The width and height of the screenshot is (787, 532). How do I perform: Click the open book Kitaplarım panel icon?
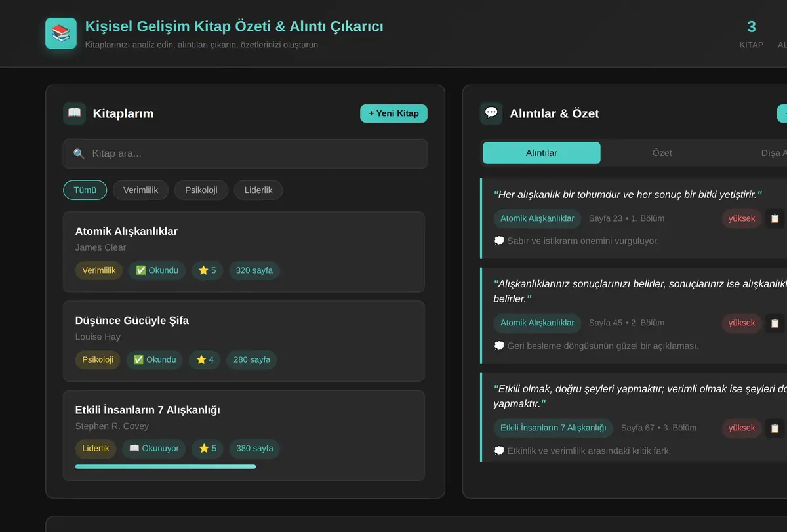coord(75,113)
